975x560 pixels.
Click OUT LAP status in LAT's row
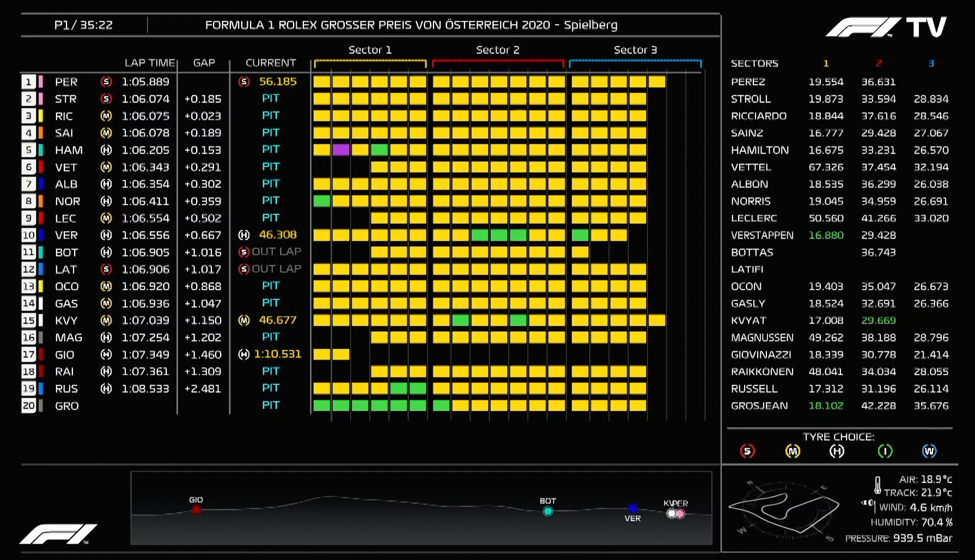click(x=276, y=269)
